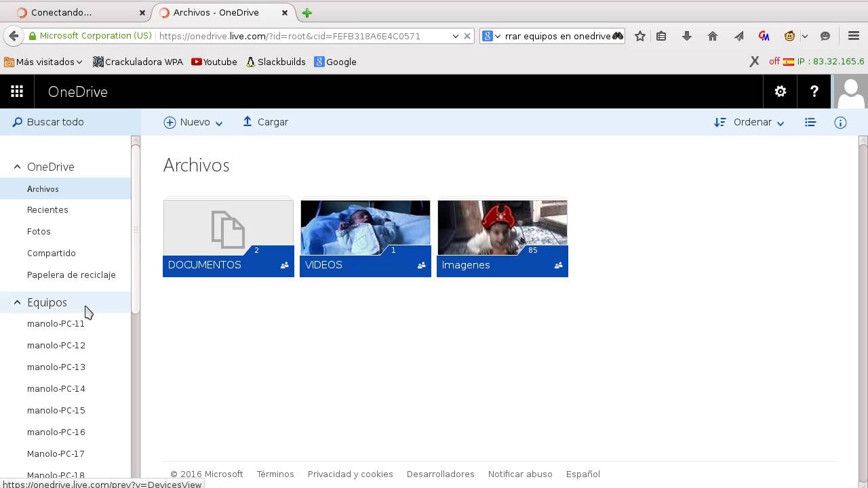
Task: Open Papelera de reciclaje in the sidebar
Action: [x=71, y=274]
